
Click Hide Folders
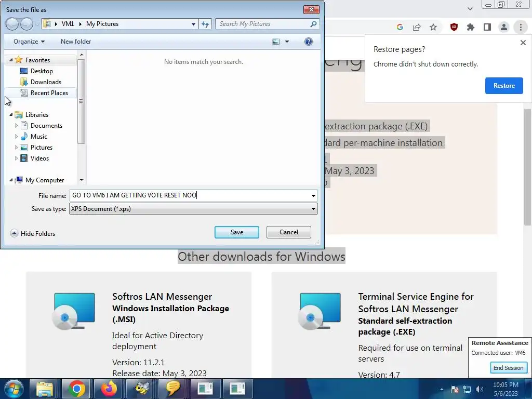33,233
